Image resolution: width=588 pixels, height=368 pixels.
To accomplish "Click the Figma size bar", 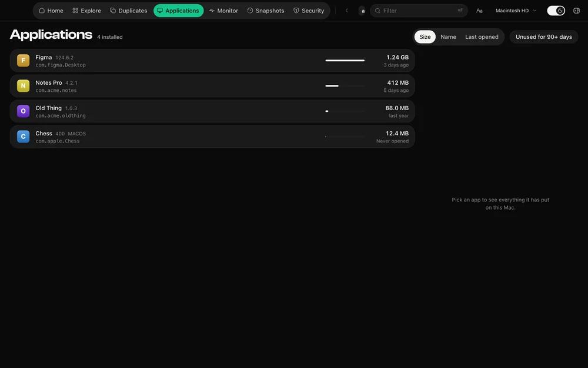I will 345,61.
